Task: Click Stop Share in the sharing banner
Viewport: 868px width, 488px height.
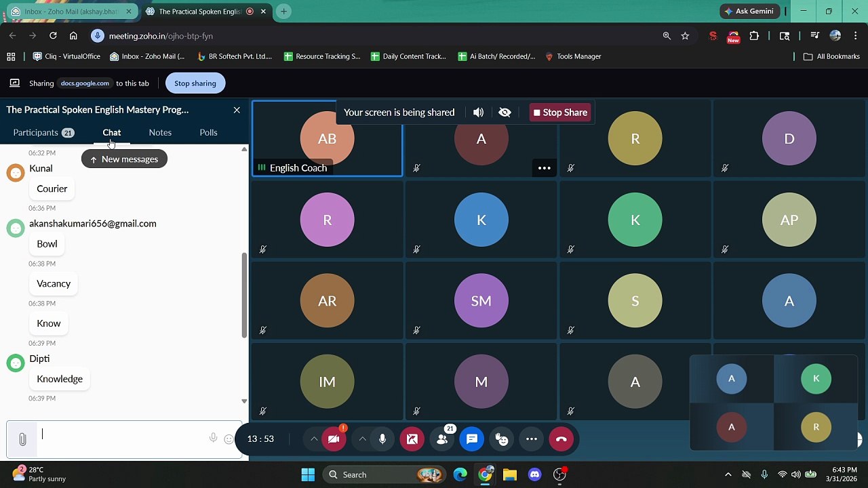Action: pos(560,113)
